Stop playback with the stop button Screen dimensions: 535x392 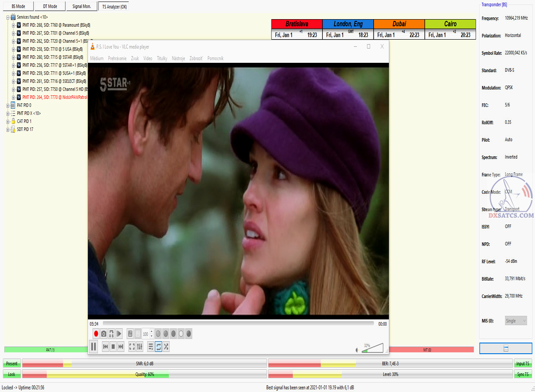(113, 347)
